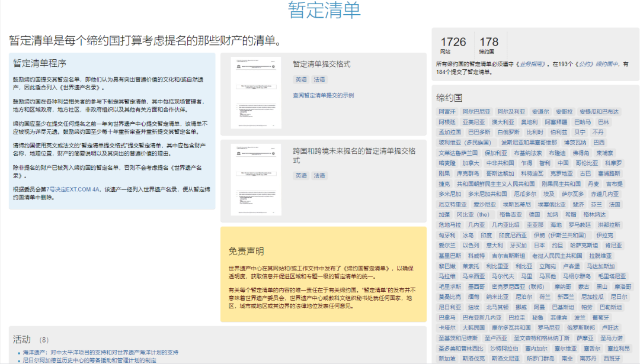Open the 俄罗斯联邦 country tag
Image resolution: width=640 pixels, height=364 pixels.
(x=580, y=327)
